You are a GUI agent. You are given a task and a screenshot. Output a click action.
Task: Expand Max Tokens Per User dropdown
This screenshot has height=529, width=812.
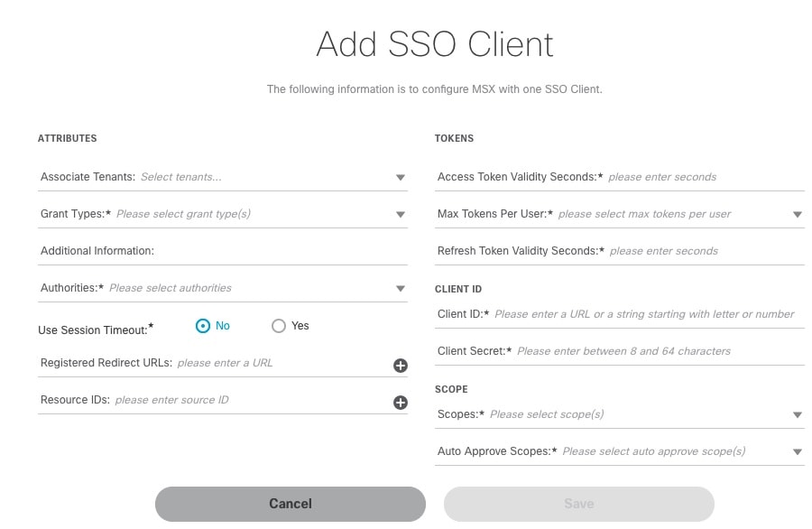(798, 215)
